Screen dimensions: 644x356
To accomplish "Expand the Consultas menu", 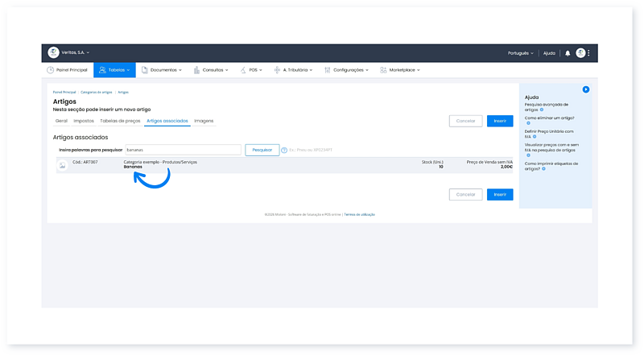I will (x=211, y=70).
